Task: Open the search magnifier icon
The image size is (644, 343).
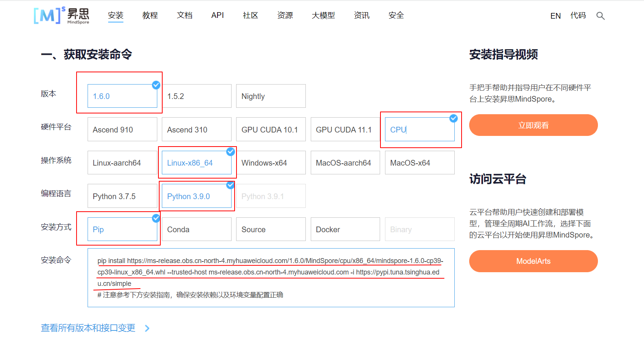Action: [601, 16]
